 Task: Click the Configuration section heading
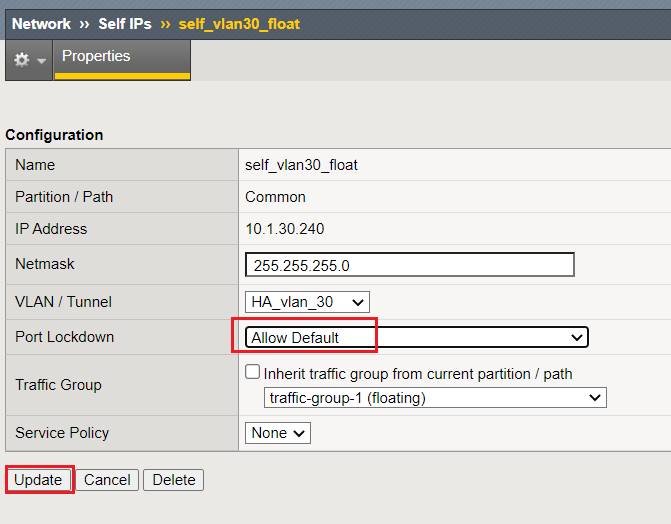click(54, 135)
